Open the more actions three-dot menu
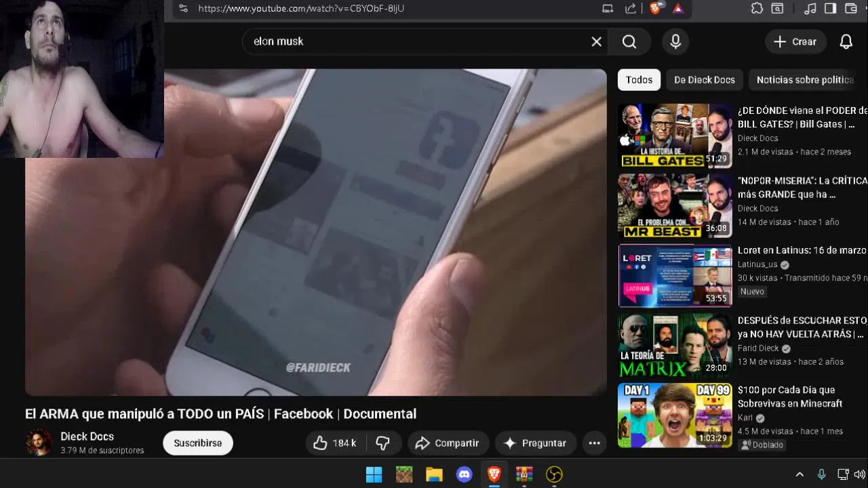The image size is (868, 488). point(594,443)
